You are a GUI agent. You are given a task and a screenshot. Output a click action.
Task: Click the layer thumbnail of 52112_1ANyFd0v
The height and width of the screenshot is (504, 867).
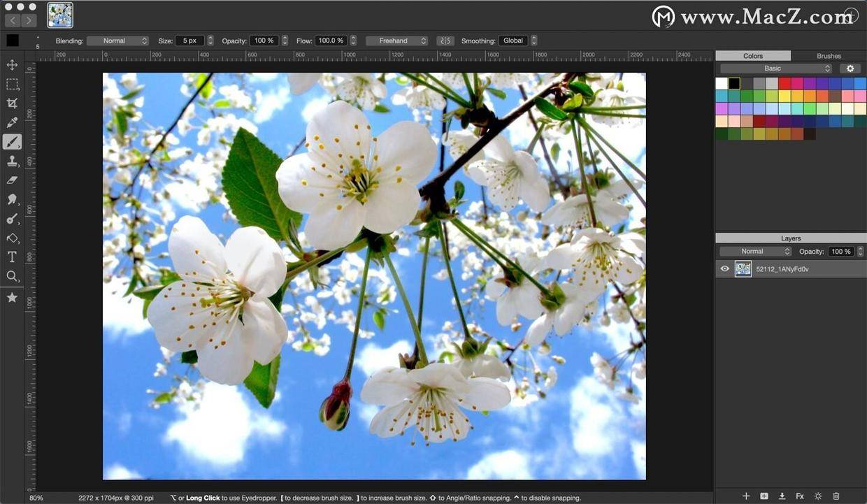pos(743,268)
